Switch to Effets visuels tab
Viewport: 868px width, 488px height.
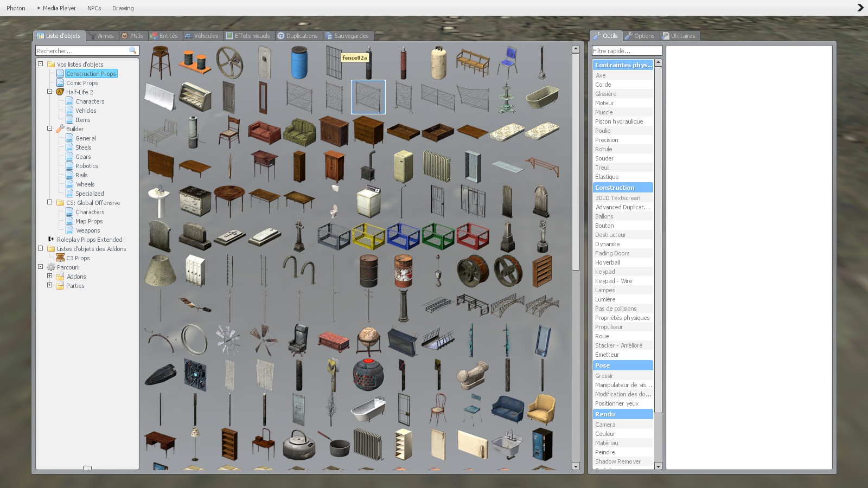point(248,36)
